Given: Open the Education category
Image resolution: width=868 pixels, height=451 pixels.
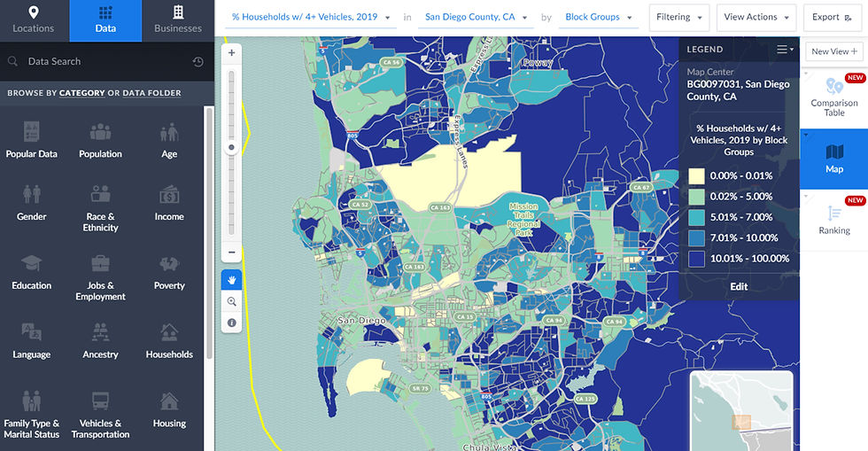Looking at the screenshot, I should click(x=32, y=272).
